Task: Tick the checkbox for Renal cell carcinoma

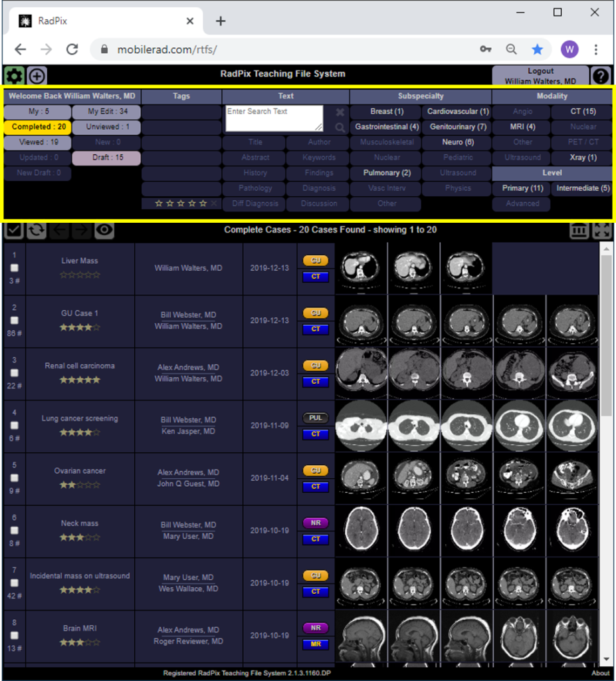Action: (15, 373)
